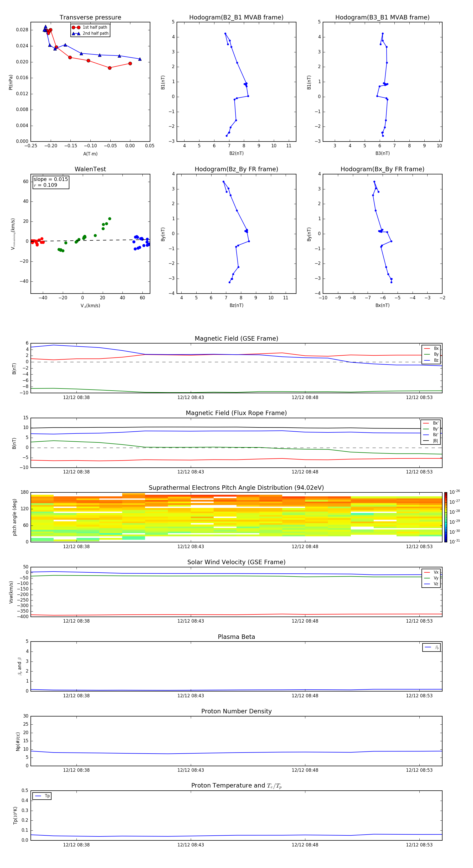473x868 pixels.
Task: Select the 'Tp(10^6K)' y-axis label
Action: (15, 815)
